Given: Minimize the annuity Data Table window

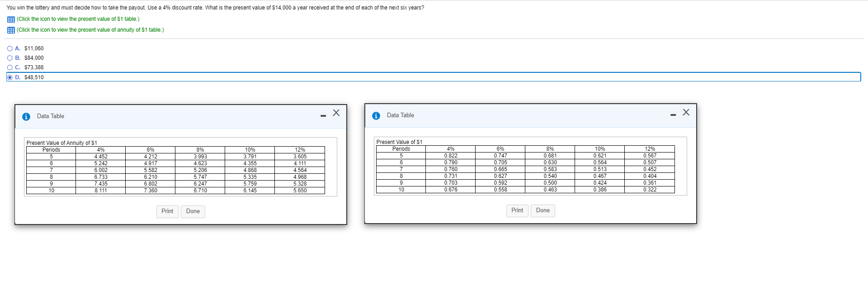Looking at the screenshot, I should [x=323, y=116].
